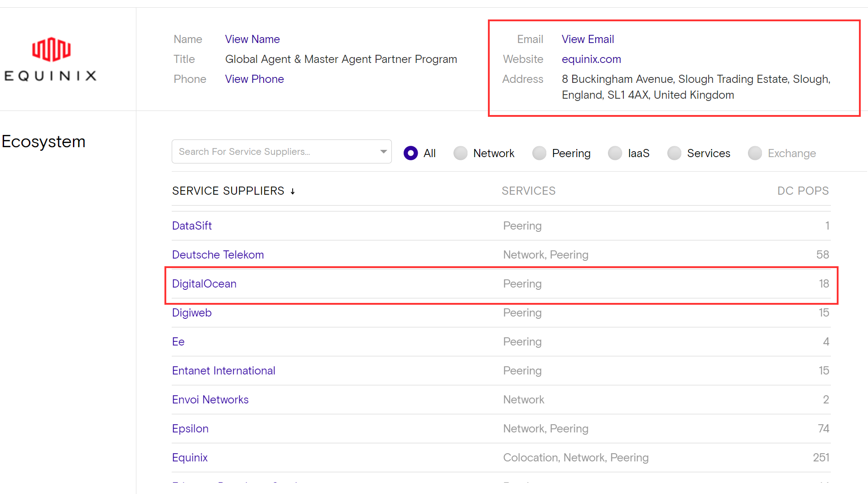Open the Envoi Networks supplier link
868x494 pixels.
(x=210, y=400)
